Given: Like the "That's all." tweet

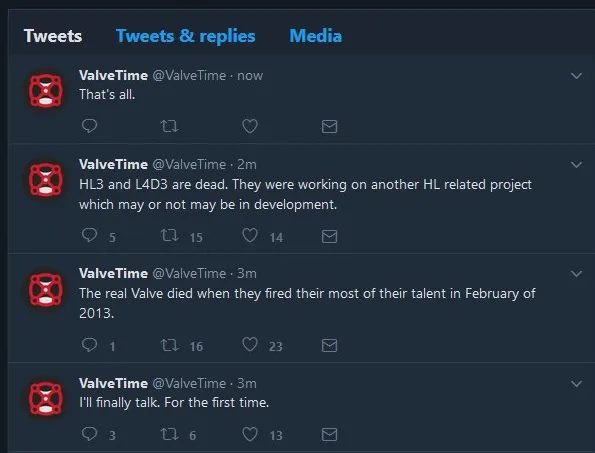Looking at the screenshot, I should point(250,126).
